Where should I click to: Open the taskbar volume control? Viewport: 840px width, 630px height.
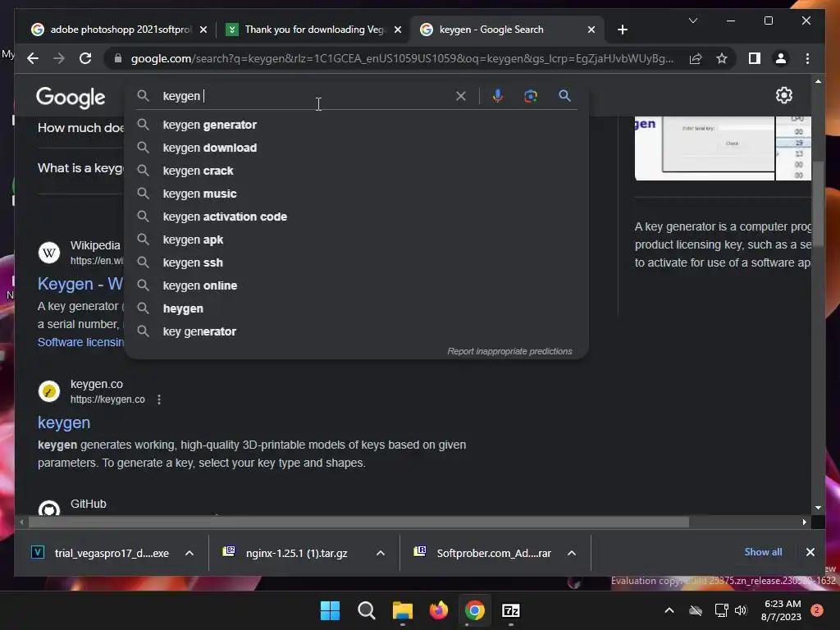pos(741,610)
